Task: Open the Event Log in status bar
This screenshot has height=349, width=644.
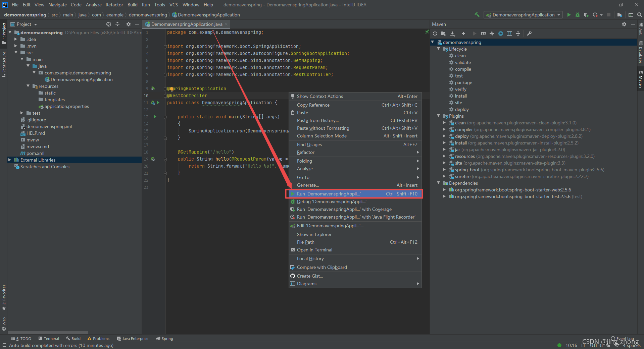Action: point(623,339)
